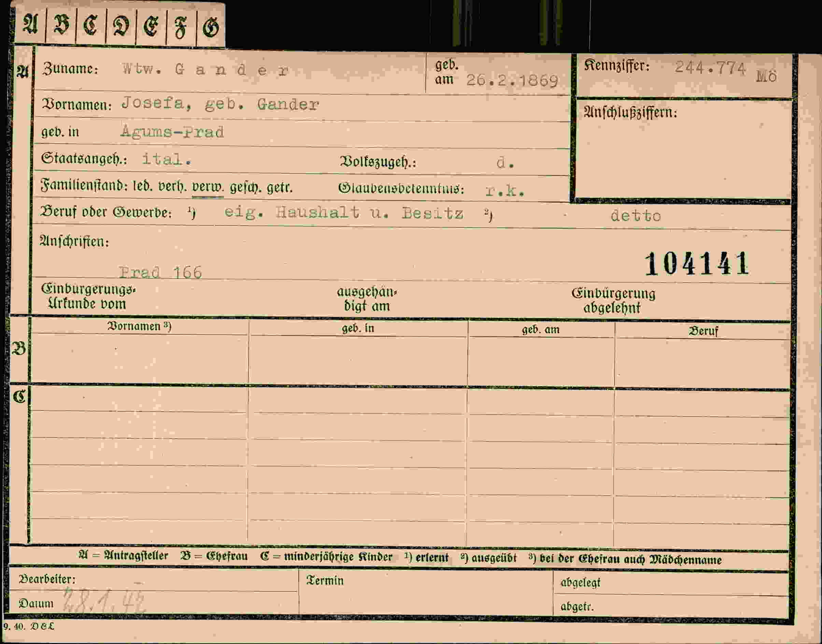Click the 'geb. am' column header
This screenshot has height=644, width=822.
tap(540, 330)
